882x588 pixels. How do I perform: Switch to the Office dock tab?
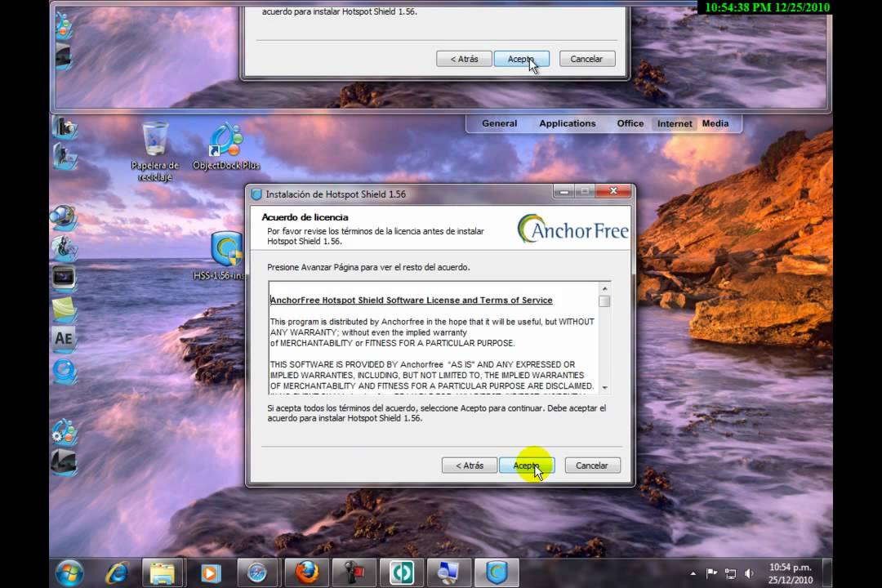630,123
